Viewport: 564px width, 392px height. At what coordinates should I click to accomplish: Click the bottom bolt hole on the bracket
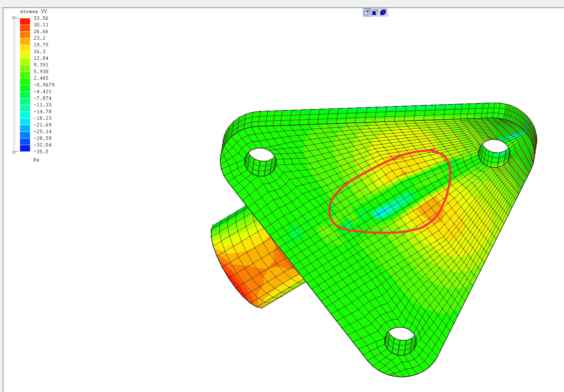coord(400,336)
